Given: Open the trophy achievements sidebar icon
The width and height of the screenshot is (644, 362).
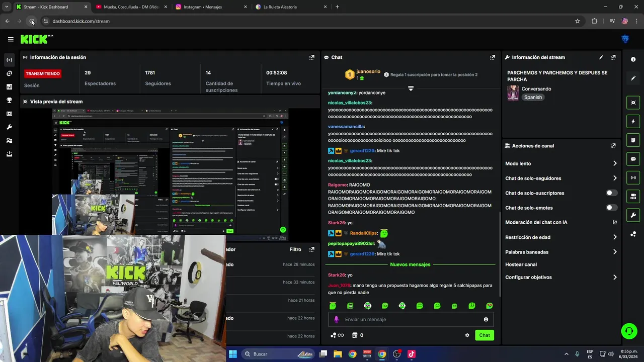Looking at the screenshot, I should [9, 101].
